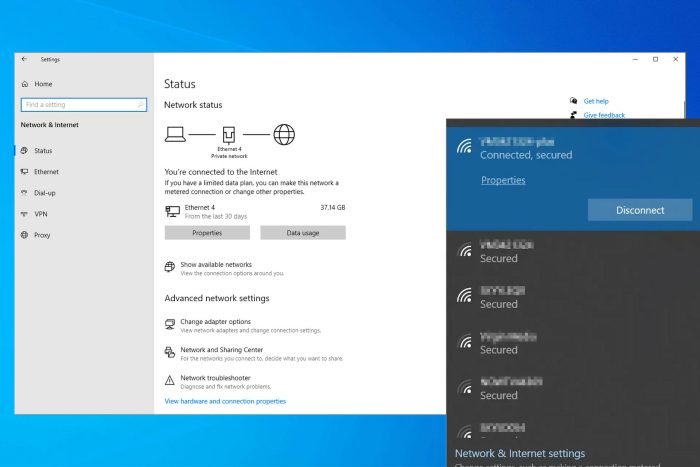Open Home from the settings sidebar
Viewport: 700px width, 467px height.
pos(43,84)
